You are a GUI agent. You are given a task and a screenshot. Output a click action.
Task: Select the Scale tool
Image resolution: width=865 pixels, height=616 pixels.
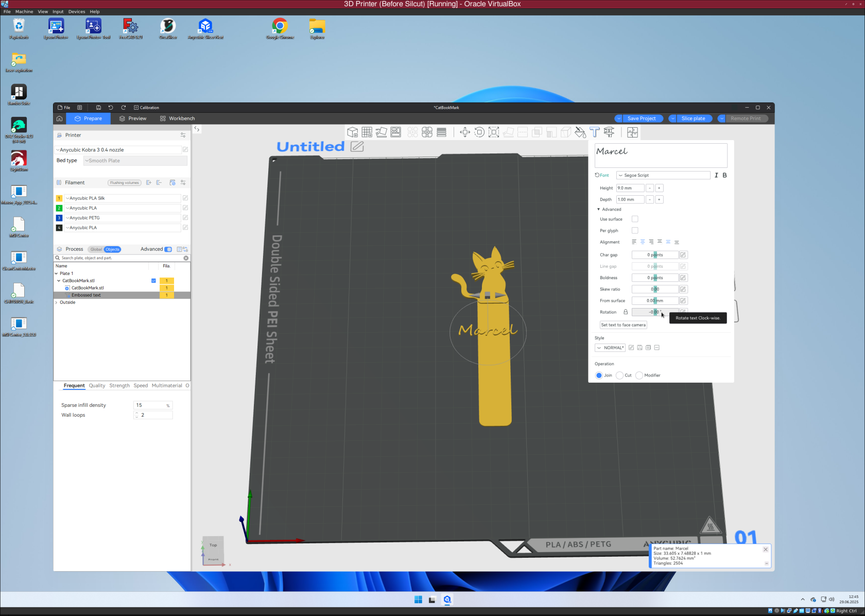[x=493, y=132]
